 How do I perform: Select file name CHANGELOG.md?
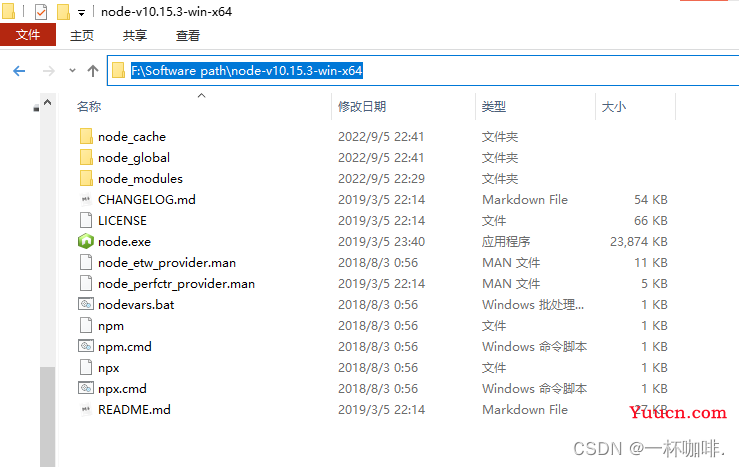[x=147, y=200]
